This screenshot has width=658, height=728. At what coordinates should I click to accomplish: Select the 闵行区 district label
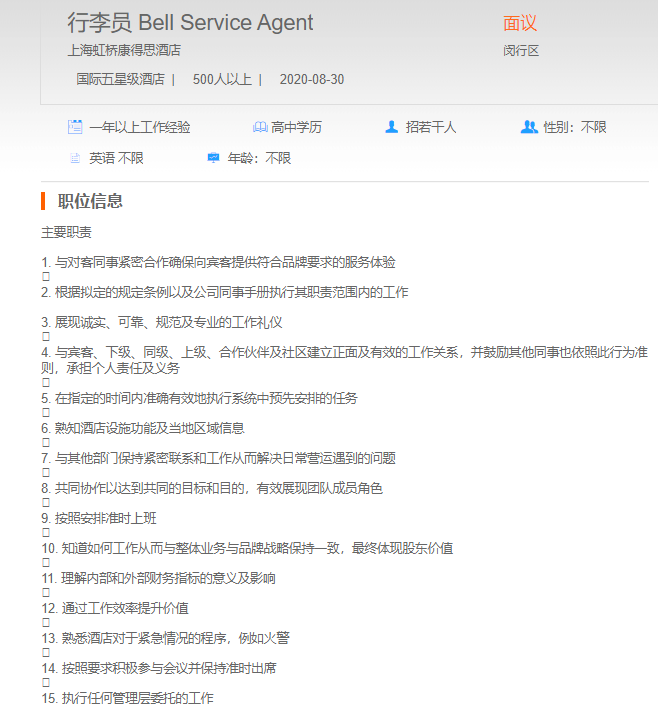pyautogui.click(x=521, y=50)
